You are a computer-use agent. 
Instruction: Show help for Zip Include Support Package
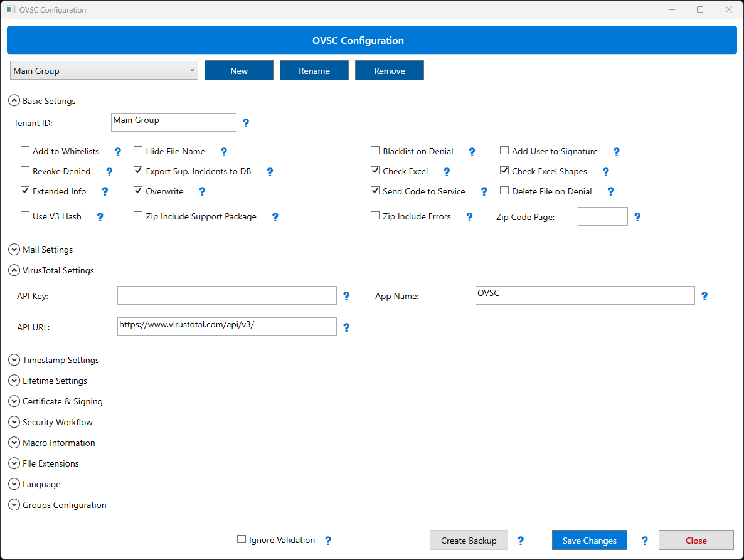point(275,217)
